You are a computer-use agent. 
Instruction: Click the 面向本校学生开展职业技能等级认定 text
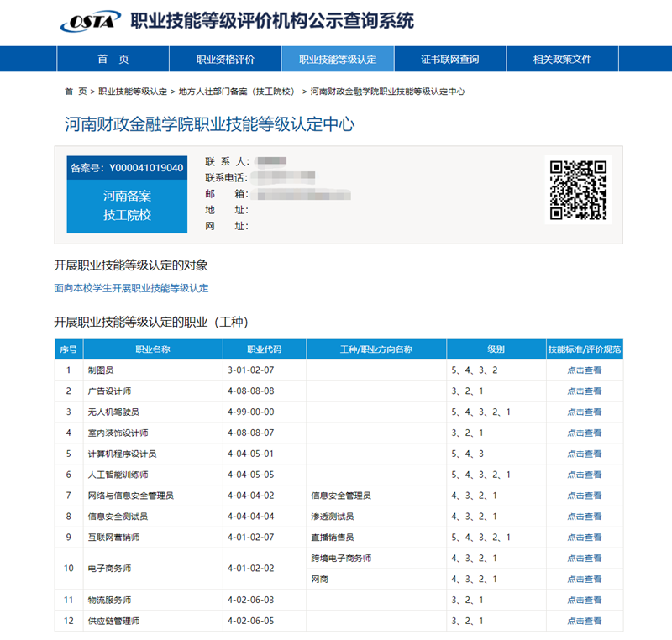pos(131,288)
